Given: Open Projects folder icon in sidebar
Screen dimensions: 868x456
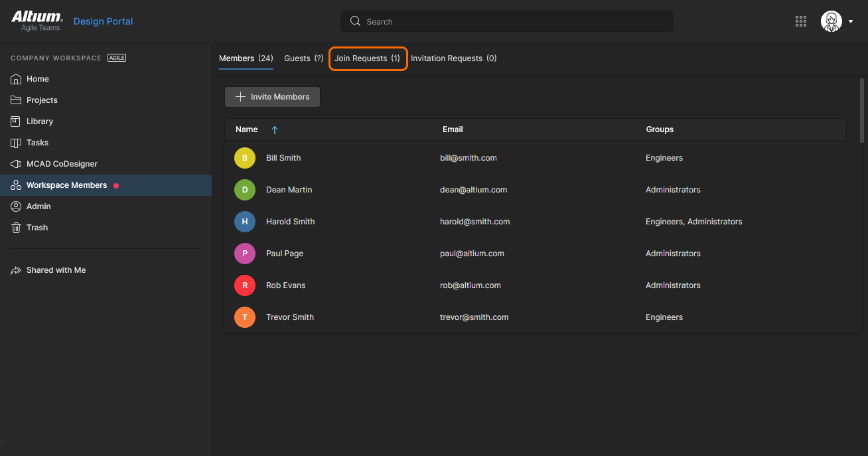Looking at the screenshot, I should [x=16, y=100].
